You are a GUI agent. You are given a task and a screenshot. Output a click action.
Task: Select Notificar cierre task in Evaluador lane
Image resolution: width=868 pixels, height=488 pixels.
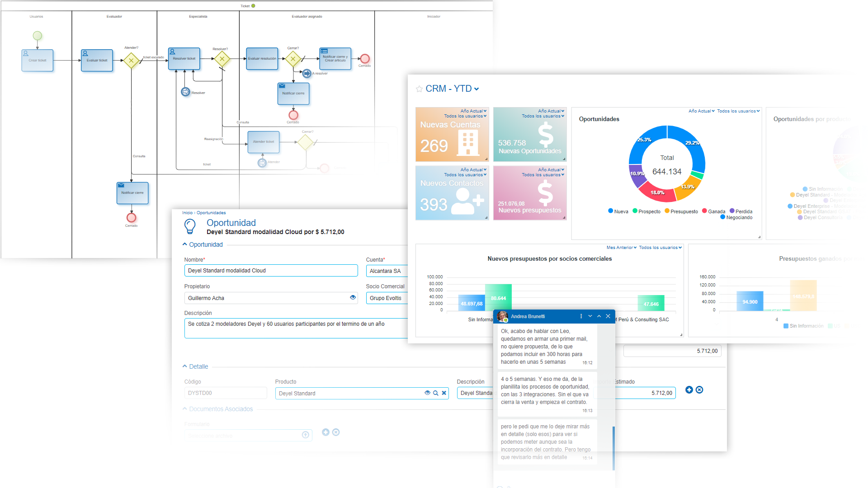coord(132,193)
